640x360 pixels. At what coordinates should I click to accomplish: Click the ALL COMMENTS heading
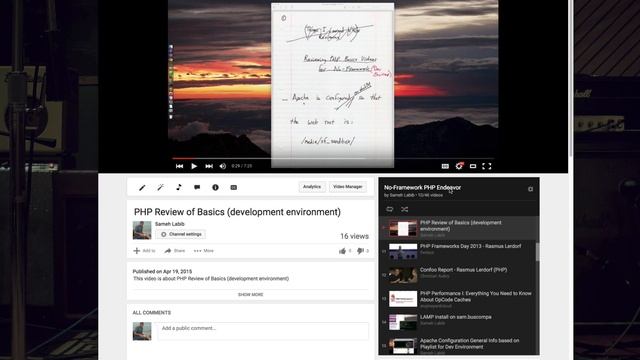point(151,313)
